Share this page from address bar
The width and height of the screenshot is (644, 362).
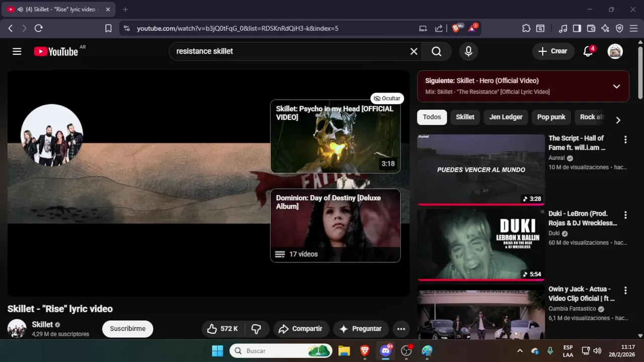(x=439, y=29)
